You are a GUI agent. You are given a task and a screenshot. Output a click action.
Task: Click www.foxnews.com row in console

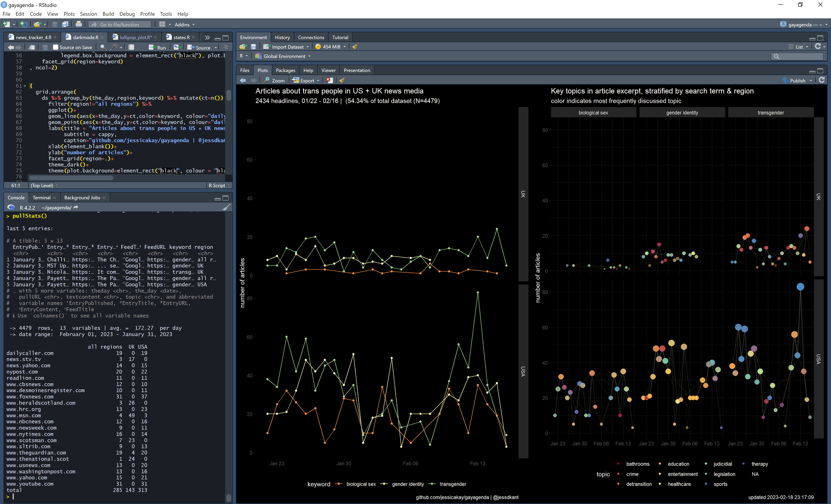(x=77, y=397)
